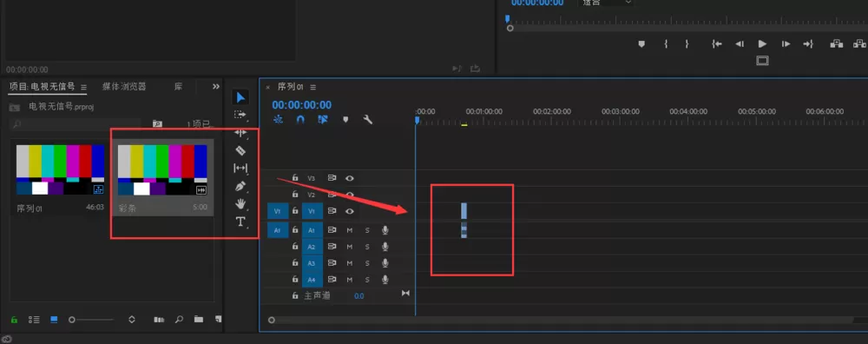
Task: Click the project Find magnifier icon
Action: coord(179,320)
